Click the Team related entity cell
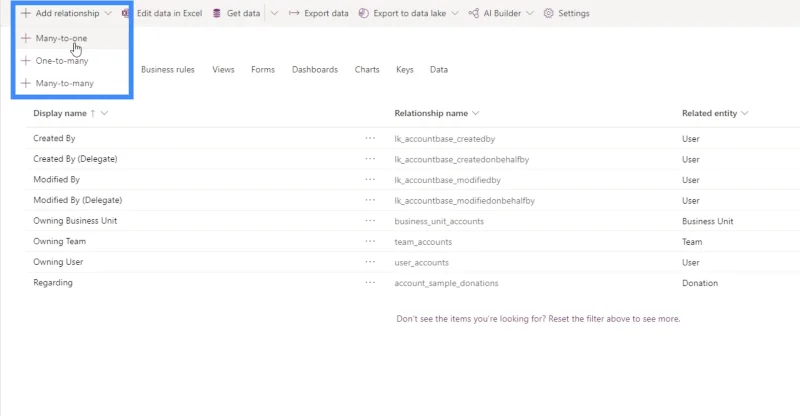 pyautogui.click(x=692, y=242)
